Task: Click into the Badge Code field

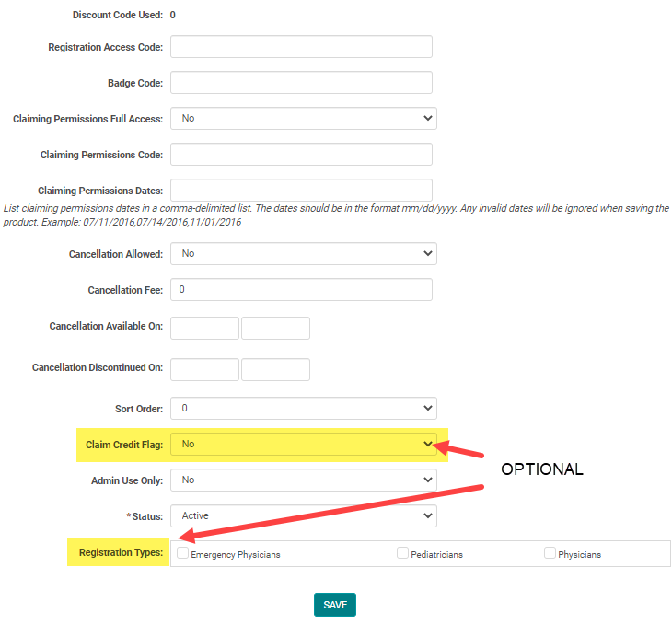Action: [301, 83]
